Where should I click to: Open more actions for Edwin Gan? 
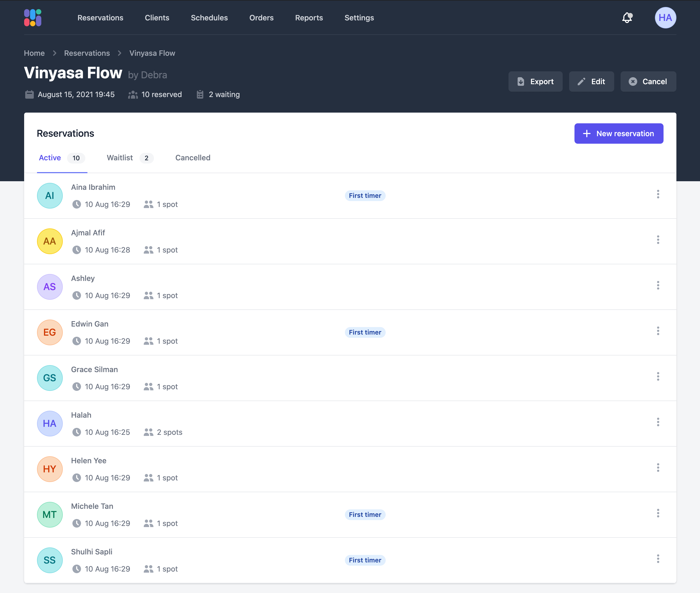pyautogui.click(x=658, y=331)
